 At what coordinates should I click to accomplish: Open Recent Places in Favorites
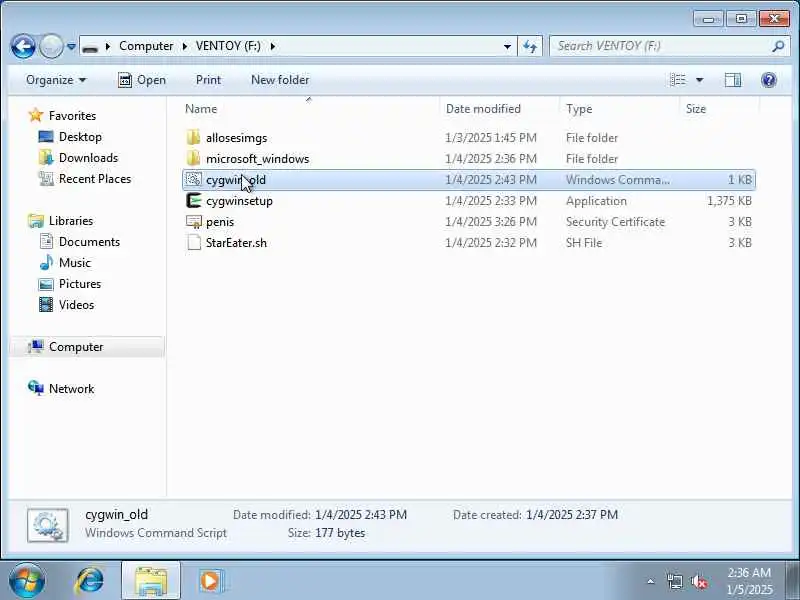[x=95, y=179]
